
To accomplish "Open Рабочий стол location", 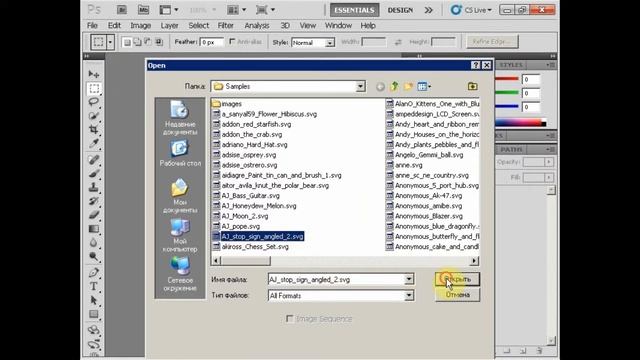I will (x=180, y=153).
